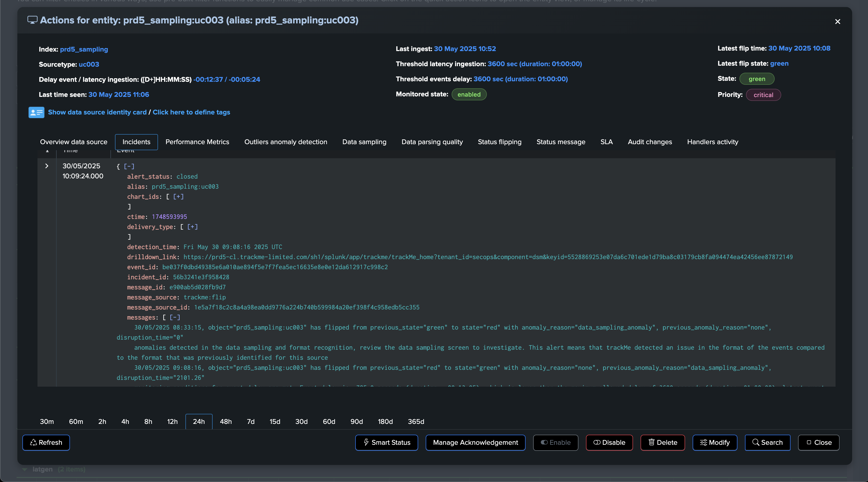
Task: Click the Close button
Action: pyautogui.click(x=818, y=442)
